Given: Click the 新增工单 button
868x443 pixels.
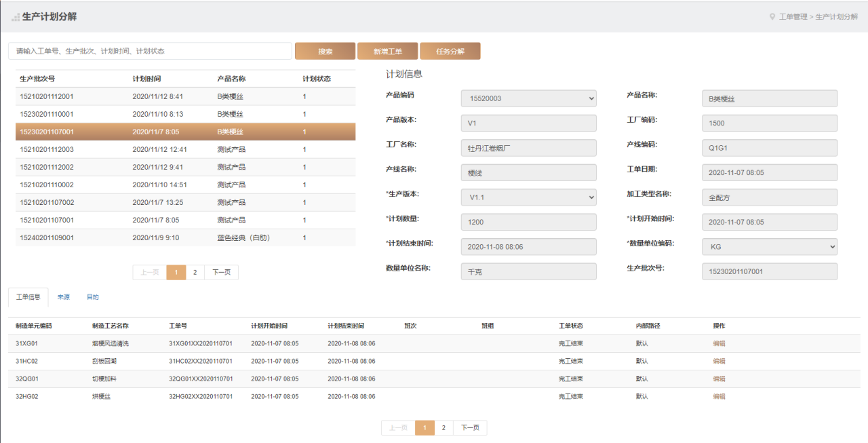Looking at the screenshot, I should tap(387, 51).
